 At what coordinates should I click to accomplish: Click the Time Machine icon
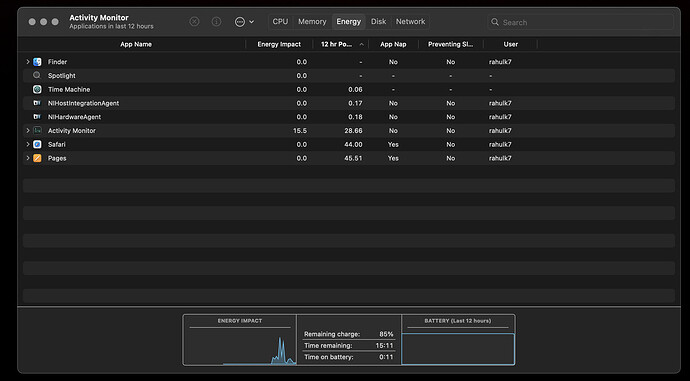coord(37,89)
